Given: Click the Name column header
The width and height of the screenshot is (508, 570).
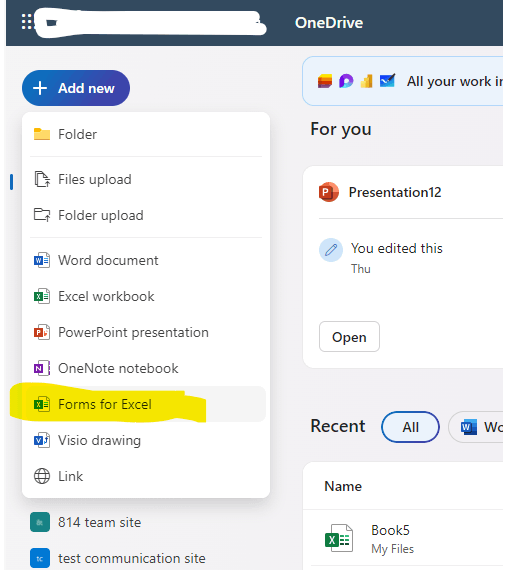Looking at the screenshot, I should (343, 486).
